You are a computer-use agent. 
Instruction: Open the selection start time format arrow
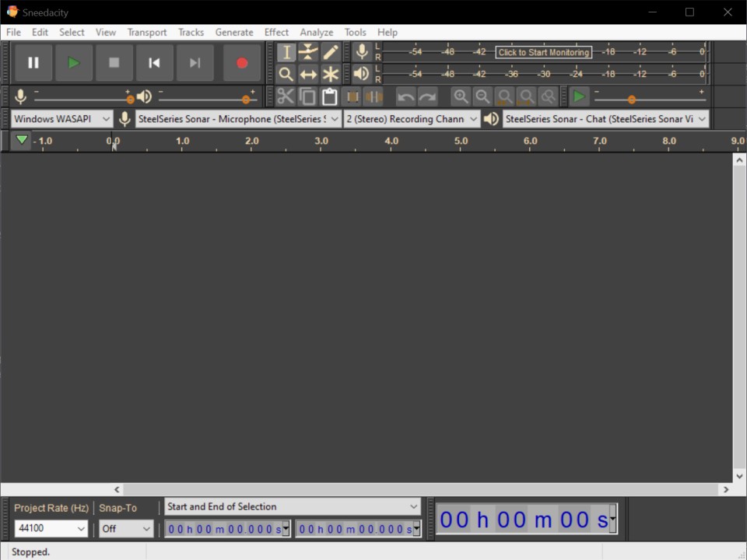click(x=286, y=528)
